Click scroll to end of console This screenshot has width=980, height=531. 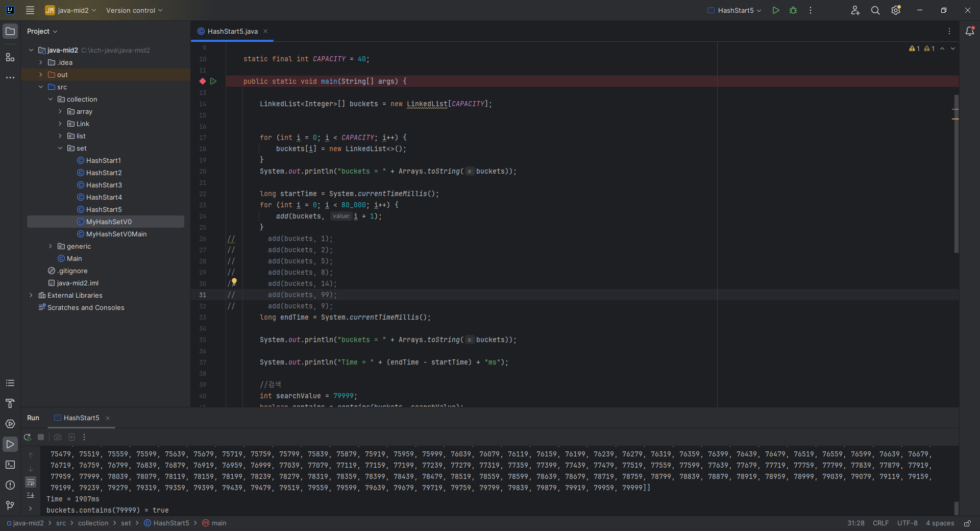pyautogui.click(x=31, y=495)
